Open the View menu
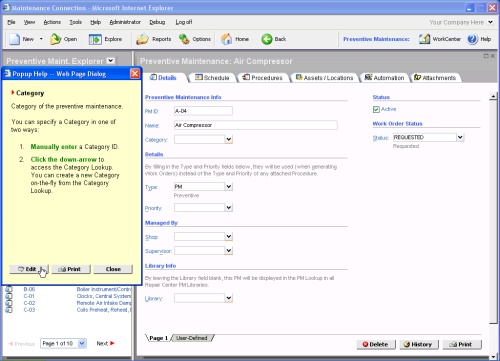 pyautogui.click(x=29, y=22)
